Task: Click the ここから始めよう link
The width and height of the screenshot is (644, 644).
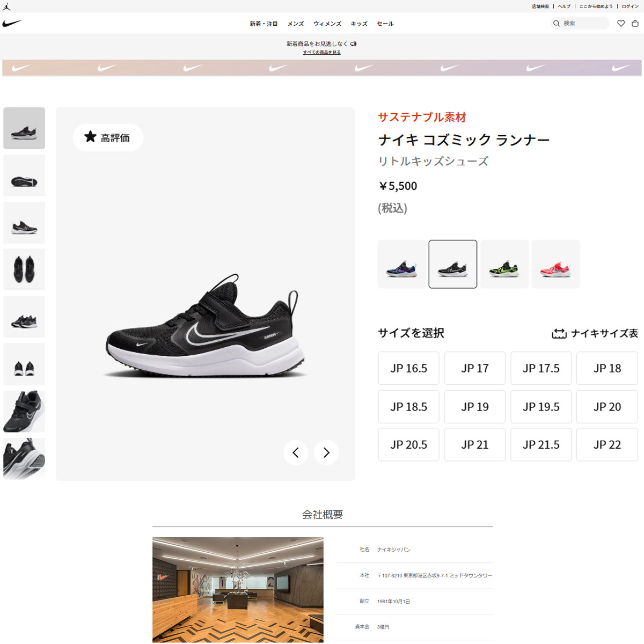Action: [596, 6]
